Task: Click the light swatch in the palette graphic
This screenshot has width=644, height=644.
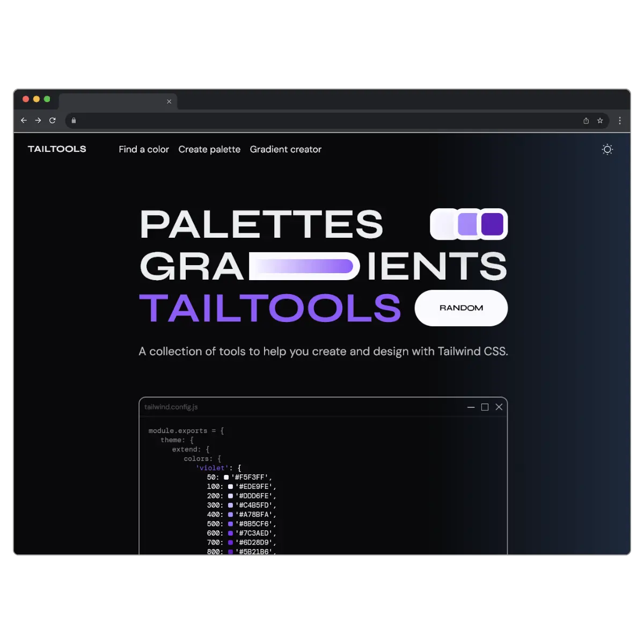Action: 443,224
